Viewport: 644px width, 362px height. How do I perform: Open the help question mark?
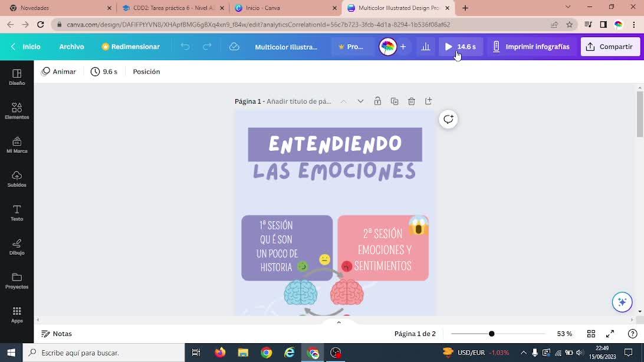click(x=632, y=334)
